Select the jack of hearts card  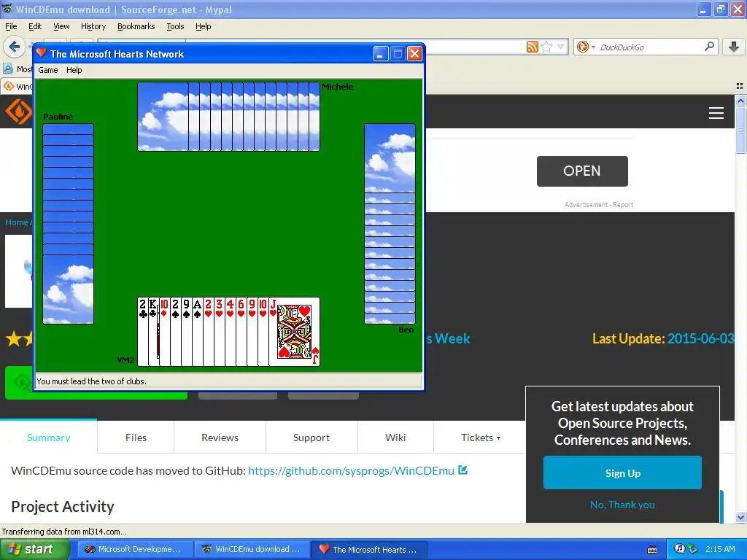tap(295, 332)
